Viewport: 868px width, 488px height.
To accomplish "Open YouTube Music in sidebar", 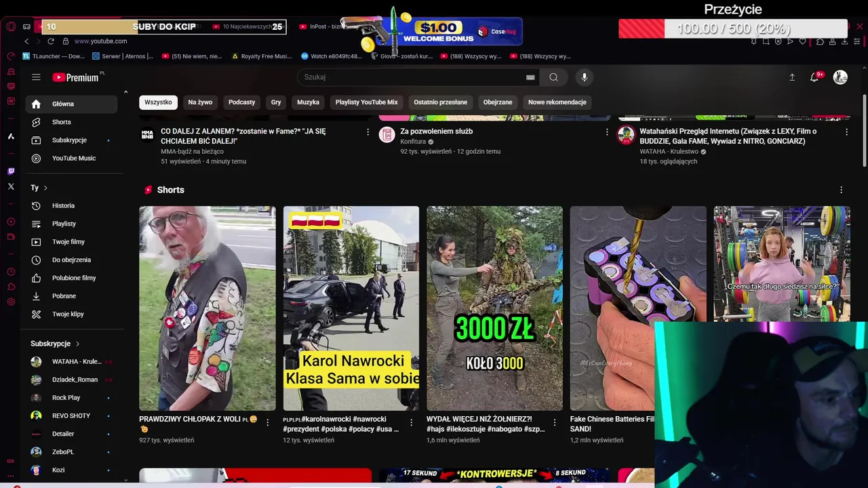I will click(x=71, y=158).
